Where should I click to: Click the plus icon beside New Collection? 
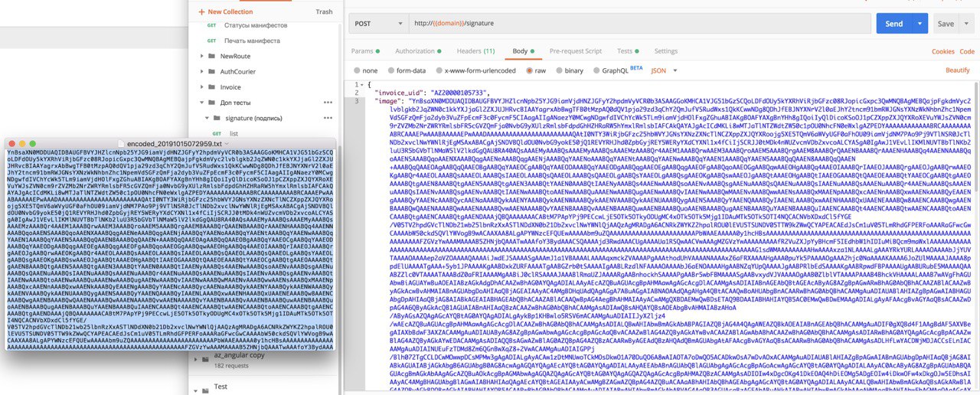click(202, 12)
